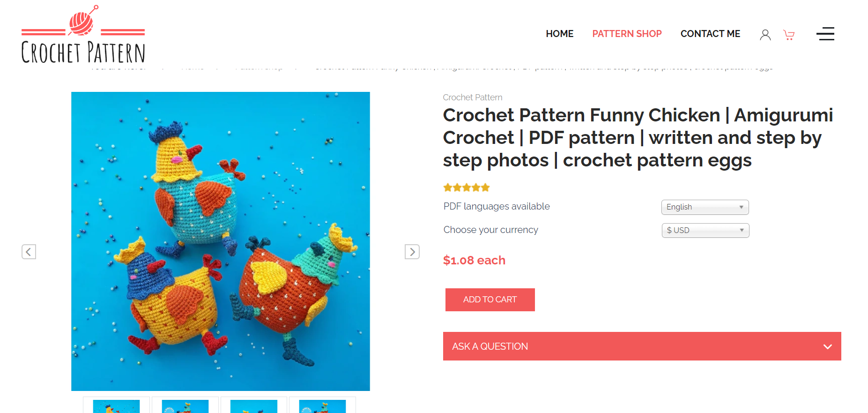Show previous product image with left arrow
This screenshot has width=868, height=413.
(x=29, y=252)
